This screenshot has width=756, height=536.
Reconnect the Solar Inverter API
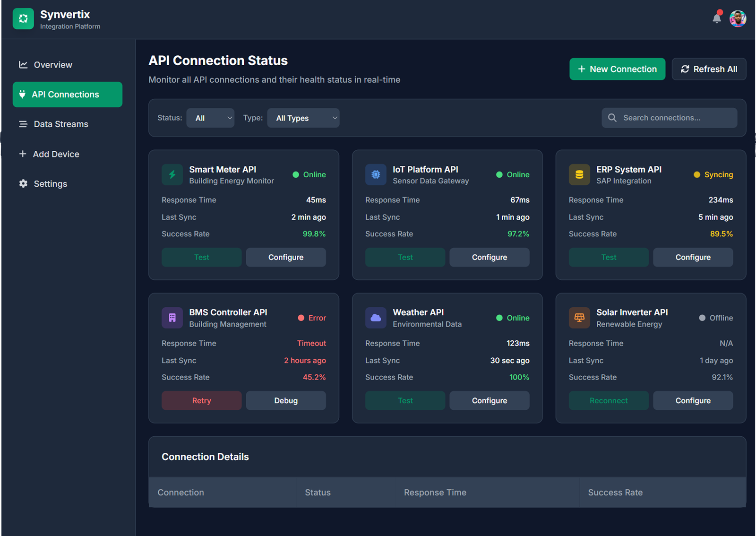(x=608, y=400)
